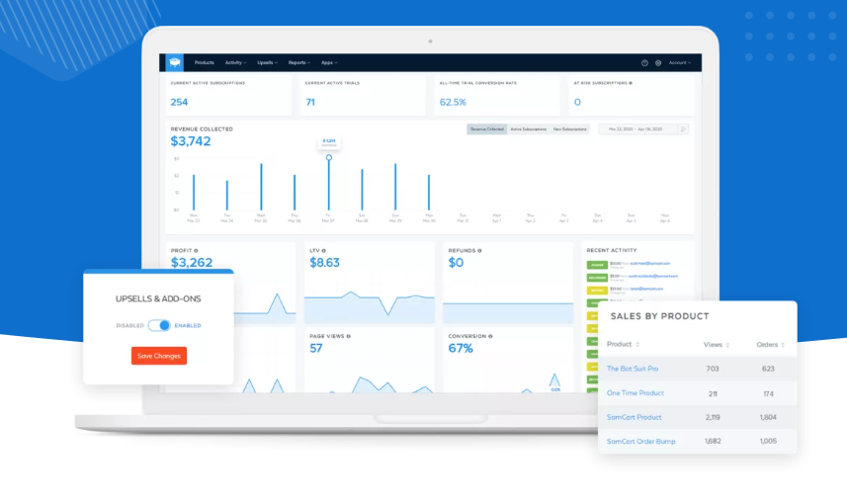Open the help question mark icon

point(644,63)
